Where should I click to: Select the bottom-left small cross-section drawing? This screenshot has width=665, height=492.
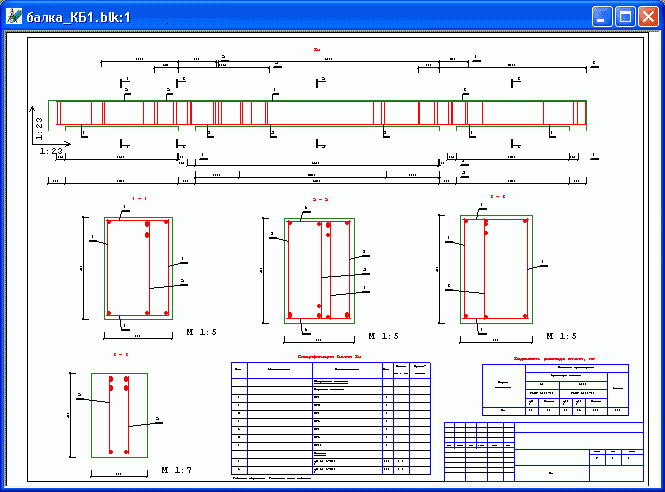pyautogui.click(x=119, y=414)
